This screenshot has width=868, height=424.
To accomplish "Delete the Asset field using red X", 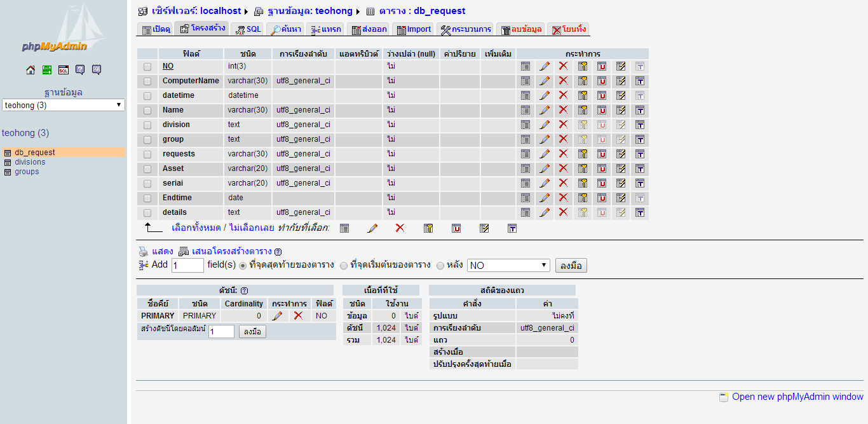I will coord(563,168).
